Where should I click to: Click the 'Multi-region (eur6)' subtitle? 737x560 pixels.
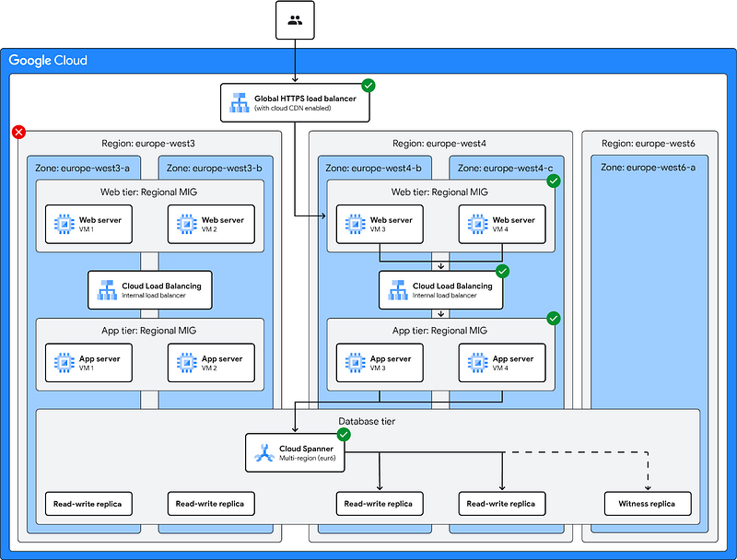[308, 458]
